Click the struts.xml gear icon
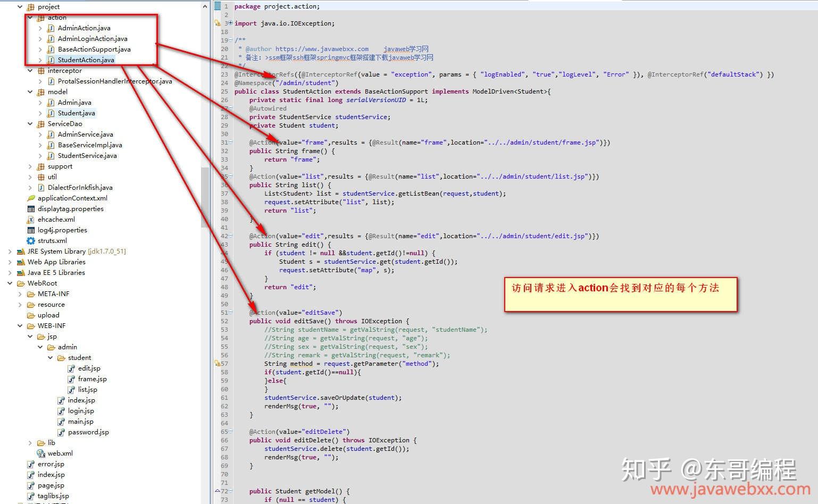818x504 pixels. 31,241
